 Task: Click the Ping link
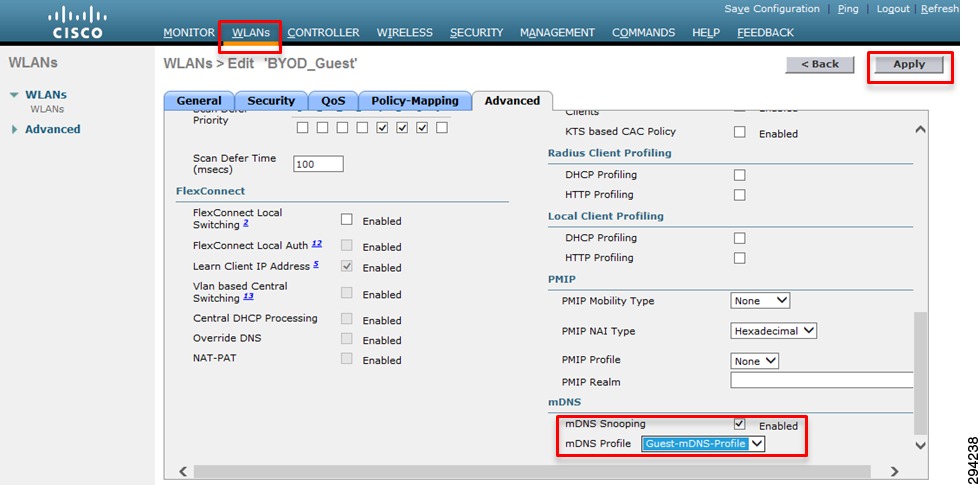coord(848,9)
